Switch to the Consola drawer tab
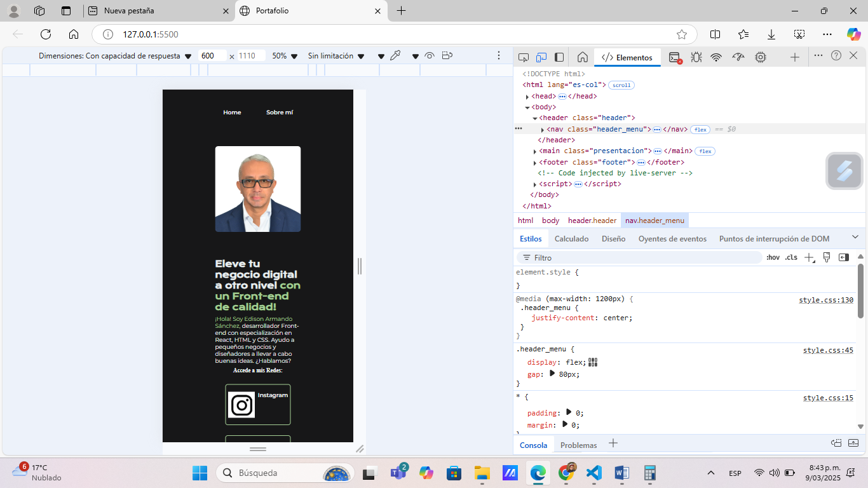868x488 pixels. [534, 445]
